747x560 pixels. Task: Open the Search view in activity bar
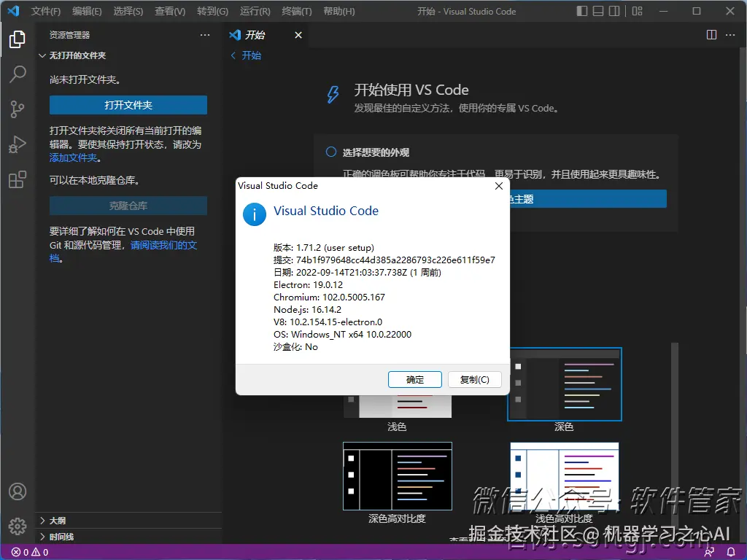pos(18,74)
